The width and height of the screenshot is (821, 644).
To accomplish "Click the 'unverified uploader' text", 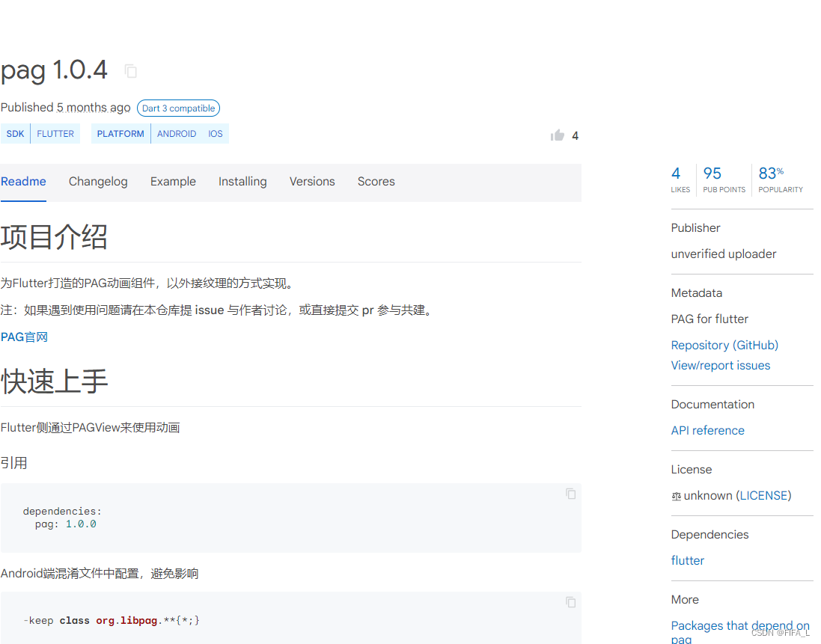I will (724, 254).
